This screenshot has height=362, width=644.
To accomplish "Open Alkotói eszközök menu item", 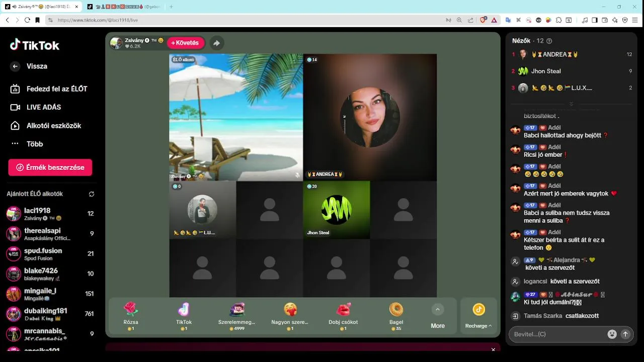I will [x=46, y=126].
